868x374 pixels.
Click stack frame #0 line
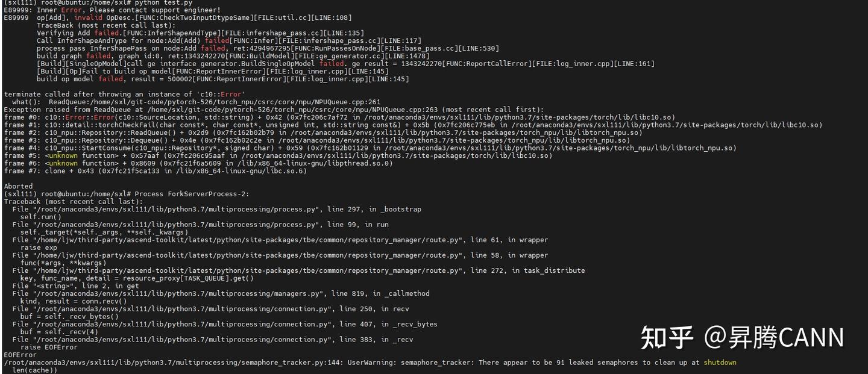point(339,117)
